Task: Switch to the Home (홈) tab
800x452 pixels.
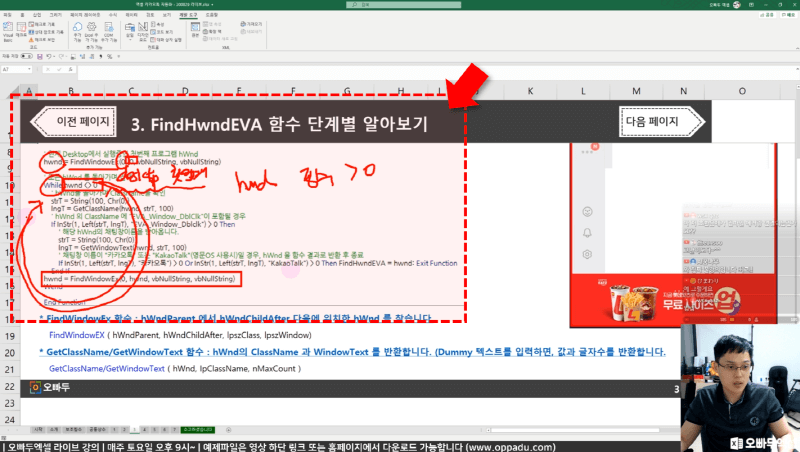Action: (22, 15)
